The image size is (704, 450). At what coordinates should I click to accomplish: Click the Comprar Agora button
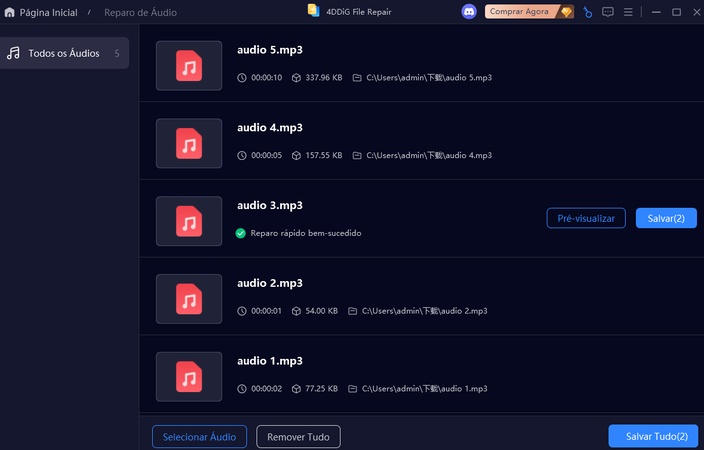coord(529,12)
